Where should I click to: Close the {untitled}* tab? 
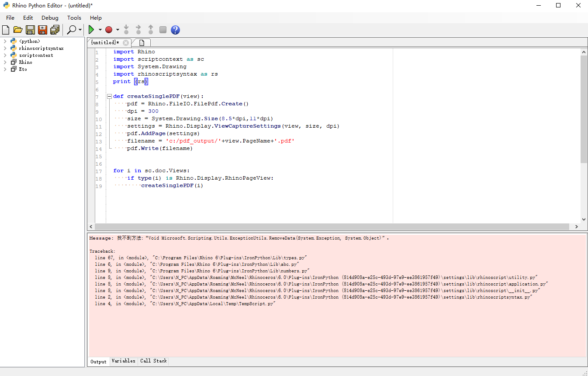coord(126,42)
